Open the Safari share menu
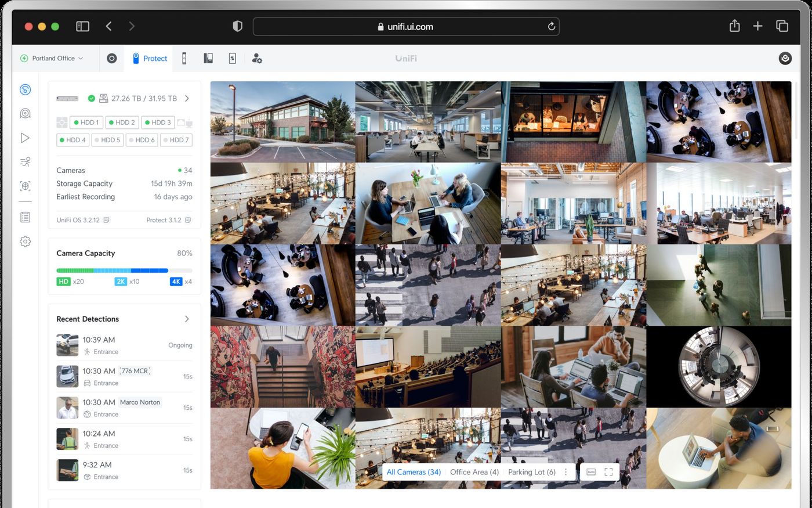Viewport: 812px width, 508px height. [x=735, y=26]
